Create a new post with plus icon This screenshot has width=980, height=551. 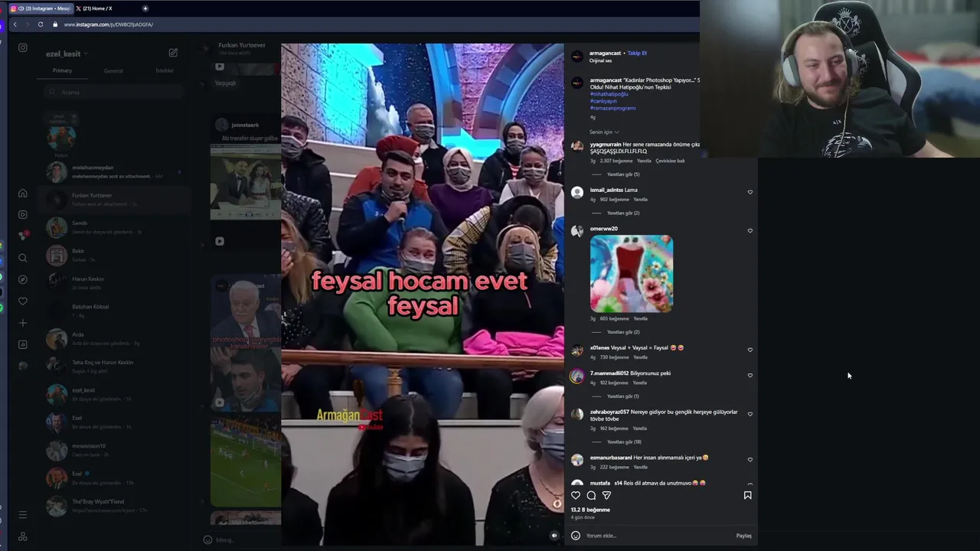click(x=22, y=323)
